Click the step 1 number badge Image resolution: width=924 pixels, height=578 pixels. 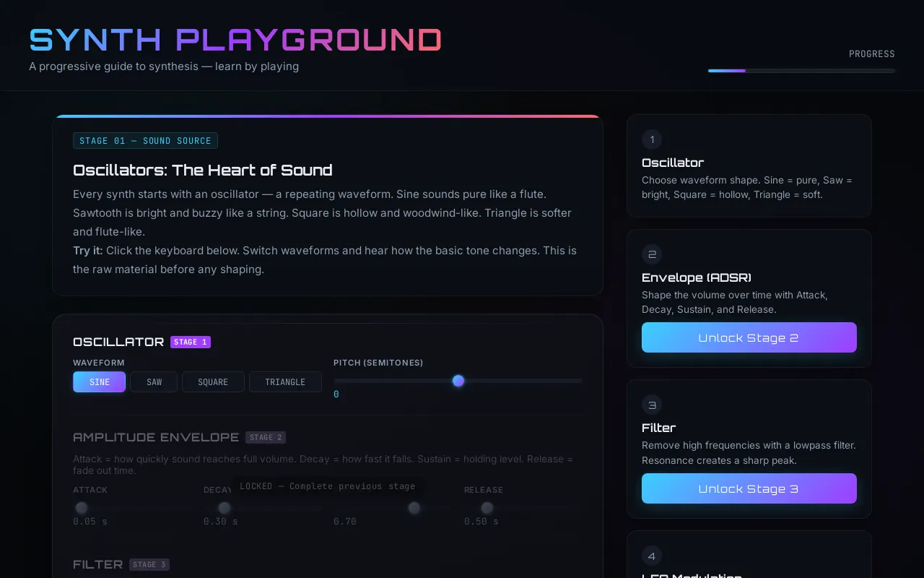[x=652, y=139]
